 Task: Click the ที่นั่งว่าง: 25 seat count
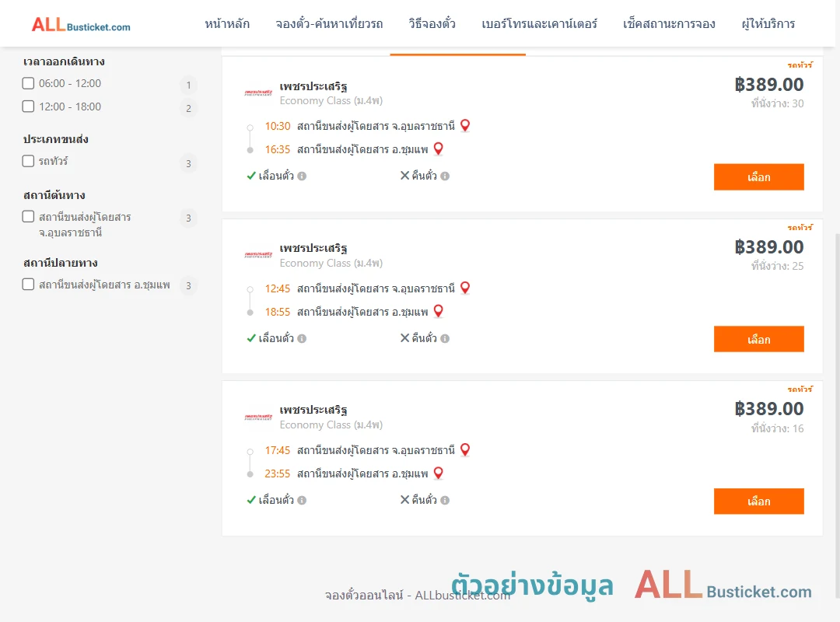(777, 266)
